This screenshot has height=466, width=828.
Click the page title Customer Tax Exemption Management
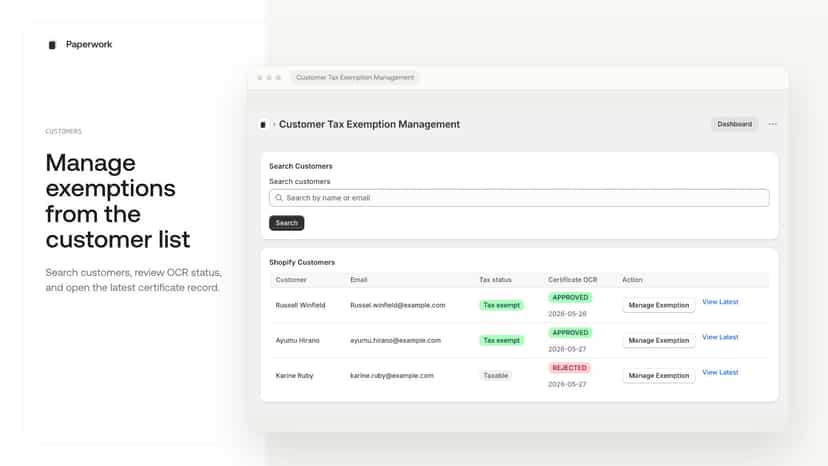369,125
